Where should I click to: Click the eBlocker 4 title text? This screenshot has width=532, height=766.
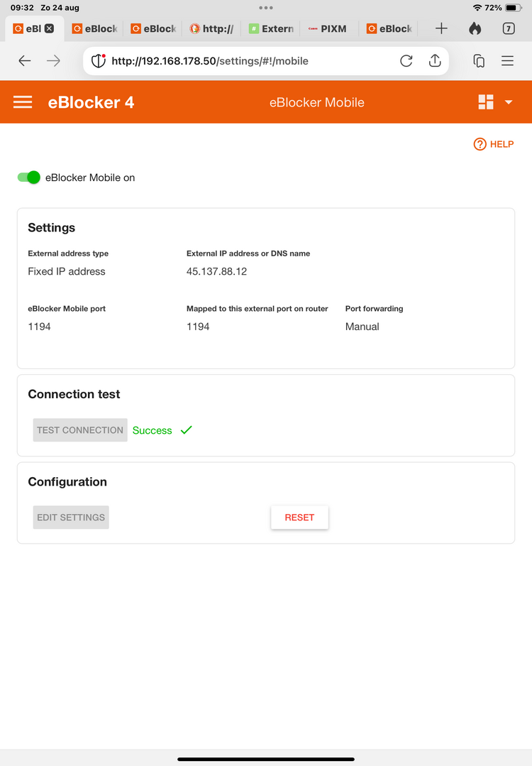[91, 102]
